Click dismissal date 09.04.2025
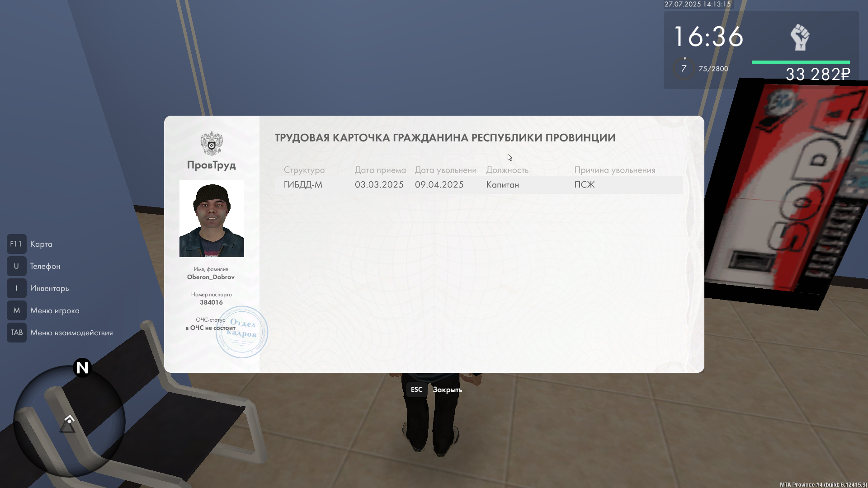This screenshot has width=868, height=488. coord(439,185)
